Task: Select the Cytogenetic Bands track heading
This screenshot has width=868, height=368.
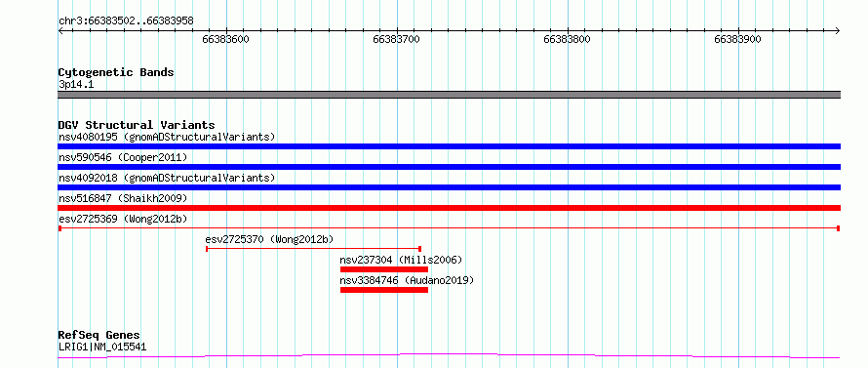Action: [116, 72]
